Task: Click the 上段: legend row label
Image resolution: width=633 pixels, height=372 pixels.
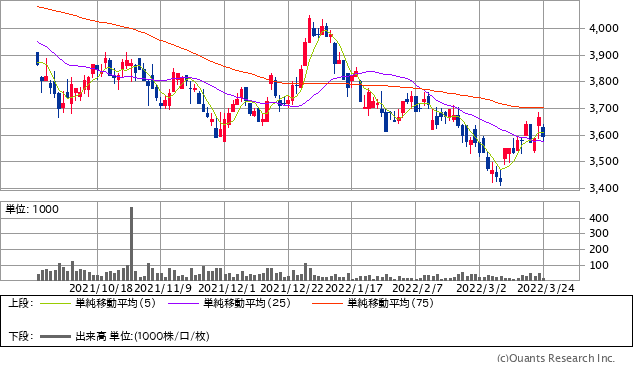Action: pyautogui.click(x=21, y=303)
